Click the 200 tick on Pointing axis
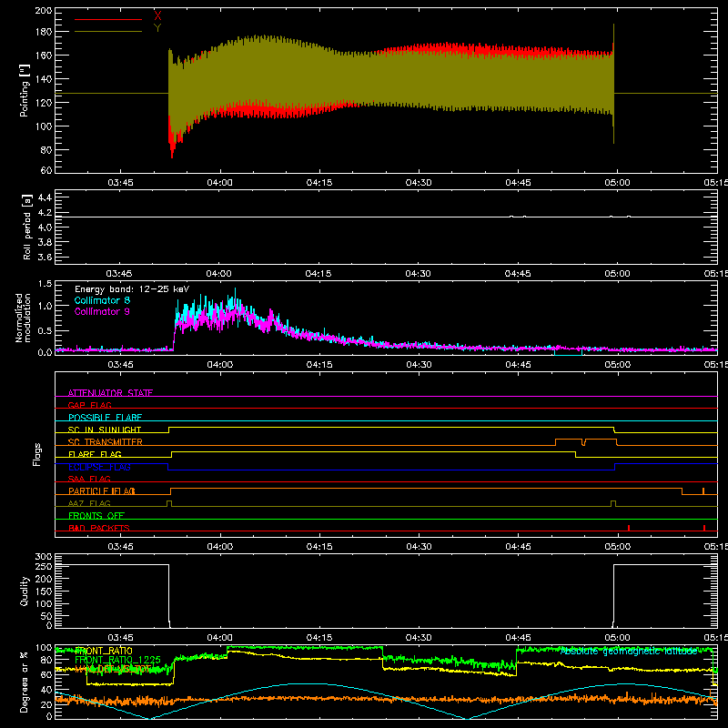728x728 pixels. tap(44, 10)
